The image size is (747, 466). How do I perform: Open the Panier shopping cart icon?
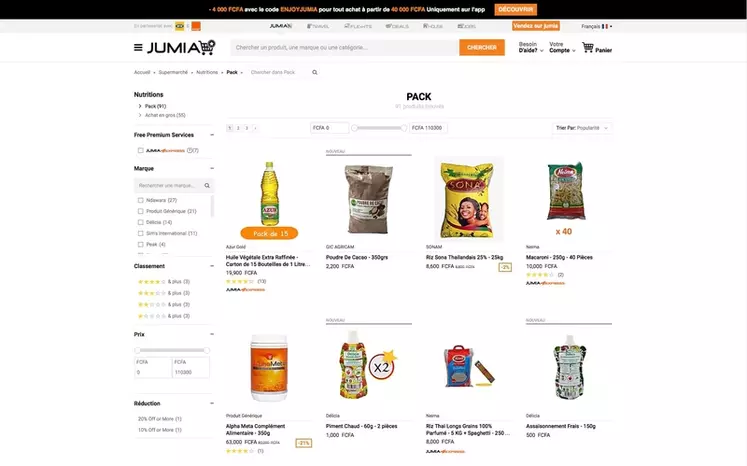coord(588,47)
